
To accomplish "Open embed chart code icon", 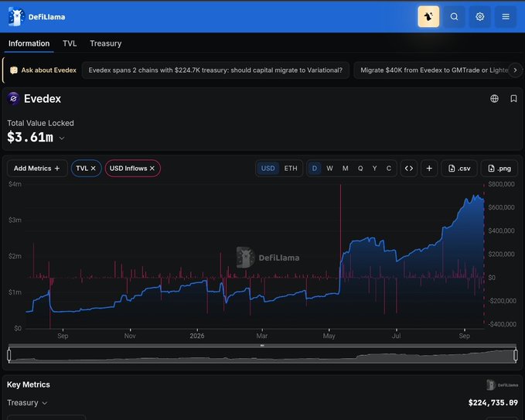I will point(409,168).
